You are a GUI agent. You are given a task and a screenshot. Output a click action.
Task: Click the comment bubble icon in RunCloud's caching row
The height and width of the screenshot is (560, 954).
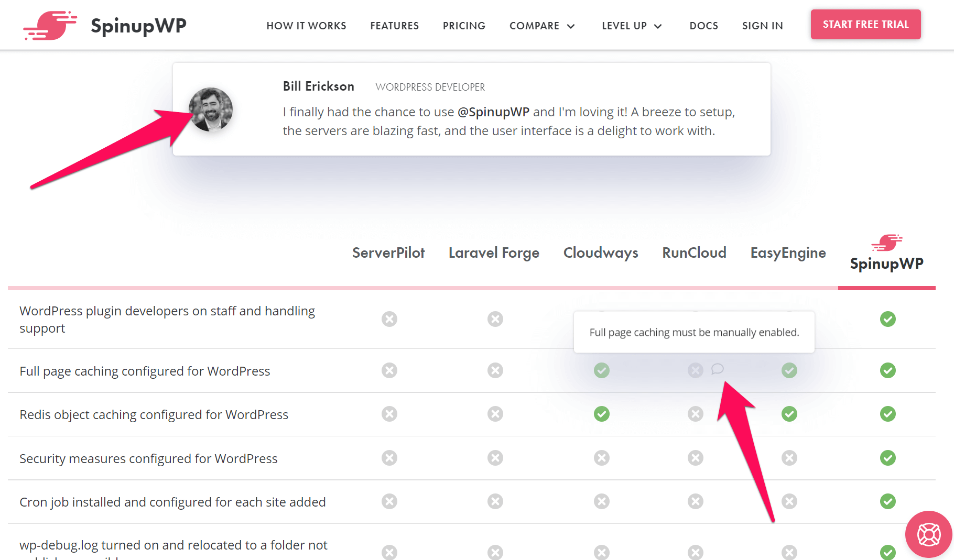(x=717, y=369)
